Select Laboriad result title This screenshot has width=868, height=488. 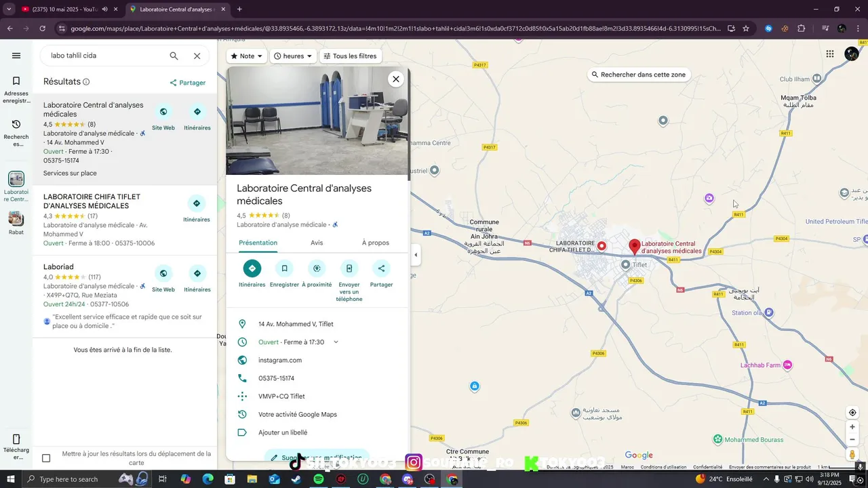click(x=58, y=267)
